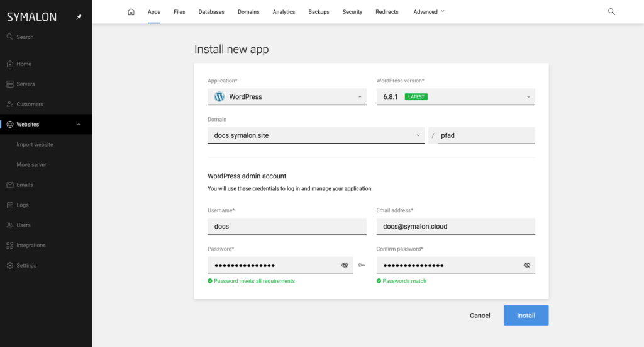The width and height of the screenshot is (644, 347).
Task: Click the SYMALON logo
Action: pyautogui.click(x=31, y=17)
